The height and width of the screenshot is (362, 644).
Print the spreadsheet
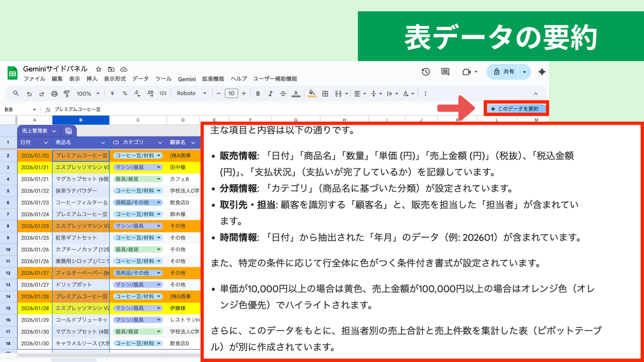(x=54, y=94)
